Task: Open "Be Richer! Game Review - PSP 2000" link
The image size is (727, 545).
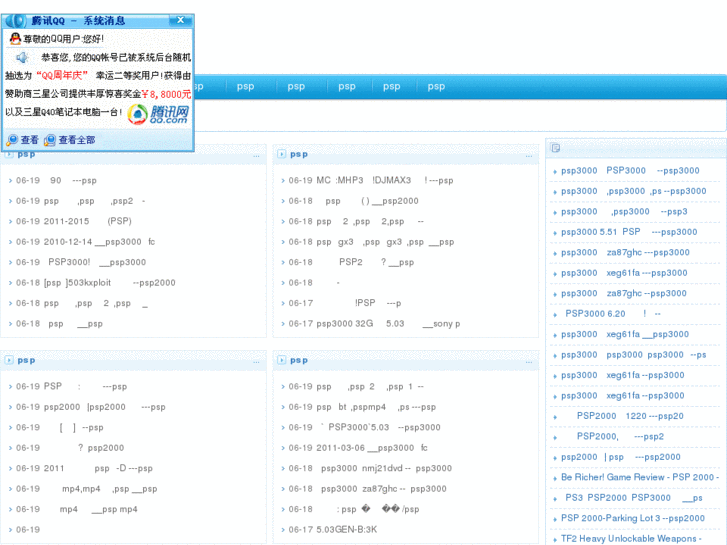Action: [639, 477]
